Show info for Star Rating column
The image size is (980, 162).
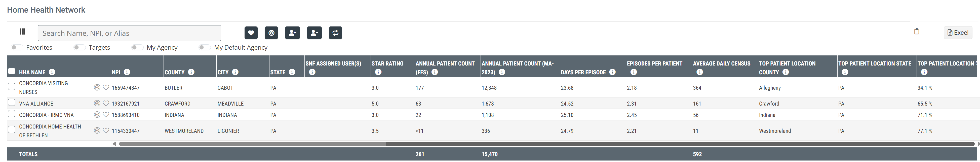(378, 72)
